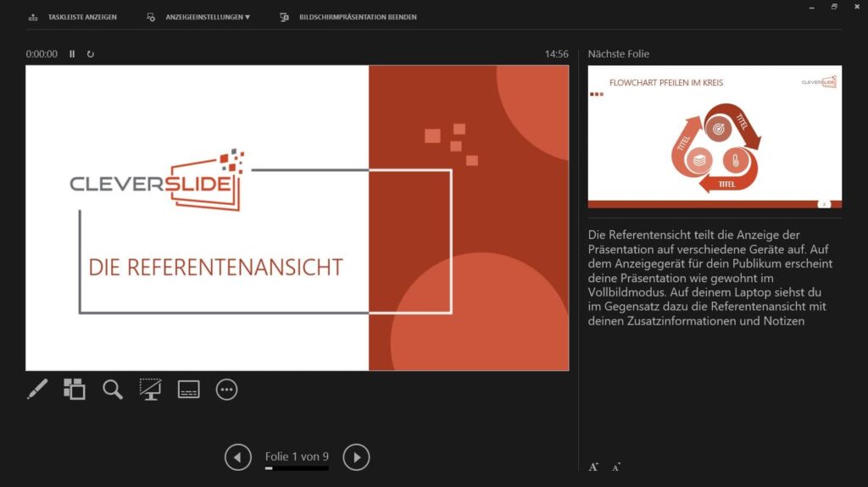
Task: Expand the Anzeigeeinstellungen dropdown
Action: coord(207,17)
